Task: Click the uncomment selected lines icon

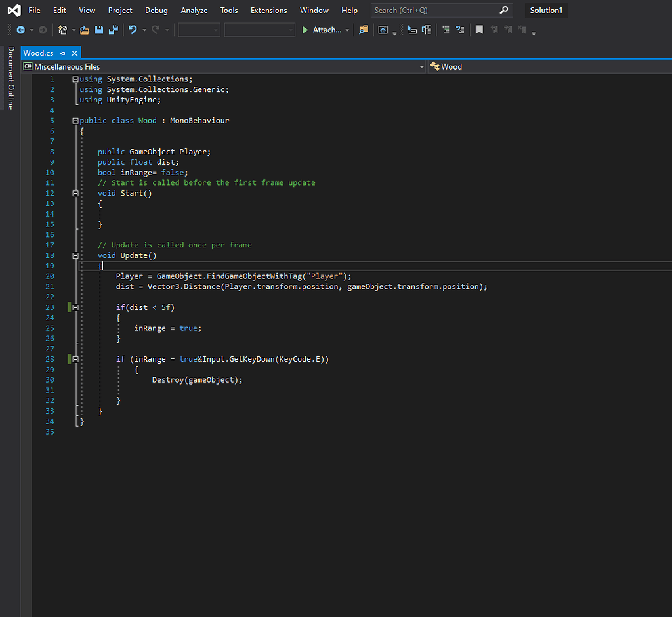Action: [x=460, y=30]
